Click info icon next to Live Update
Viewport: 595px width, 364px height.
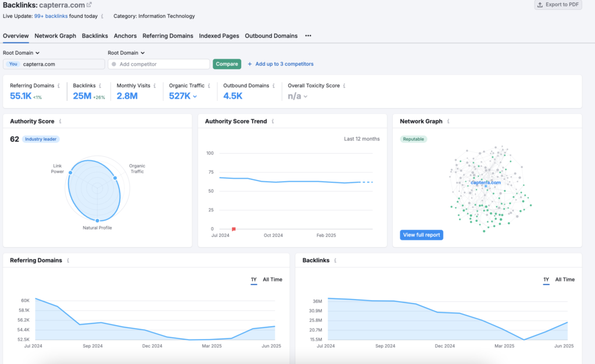[x=102, y=16]
